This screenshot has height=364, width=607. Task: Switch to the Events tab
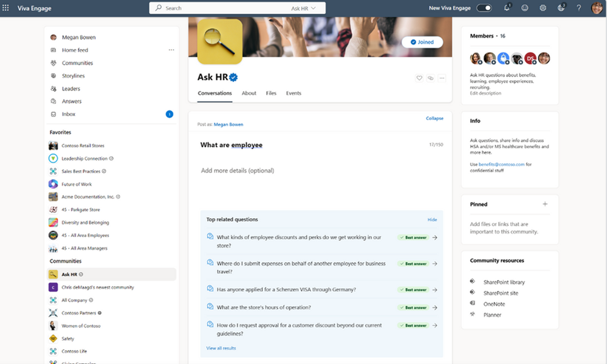coord(293,93)
